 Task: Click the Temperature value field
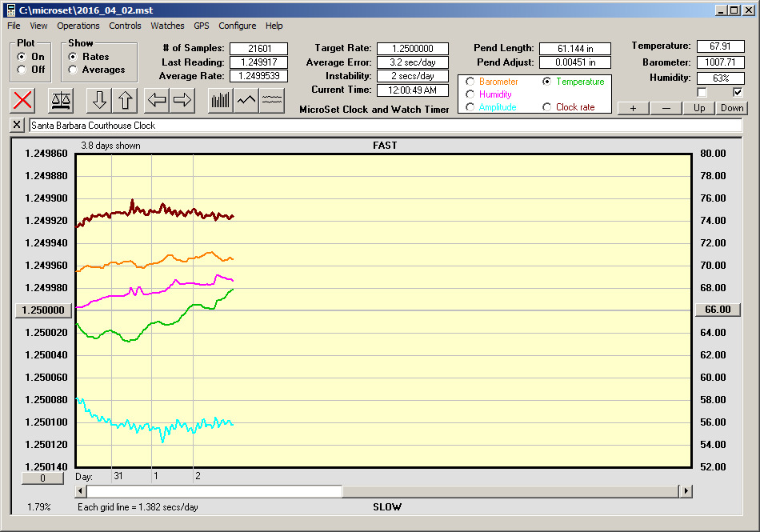[720, 46]
